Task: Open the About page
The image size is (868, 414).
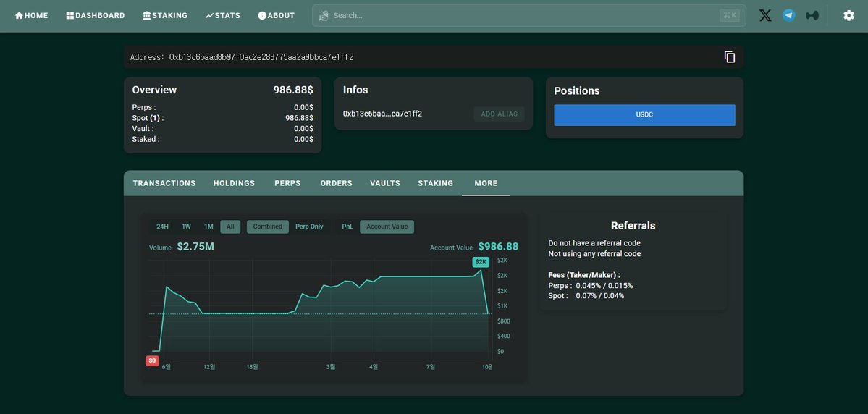Action: (x=277, y=15)
